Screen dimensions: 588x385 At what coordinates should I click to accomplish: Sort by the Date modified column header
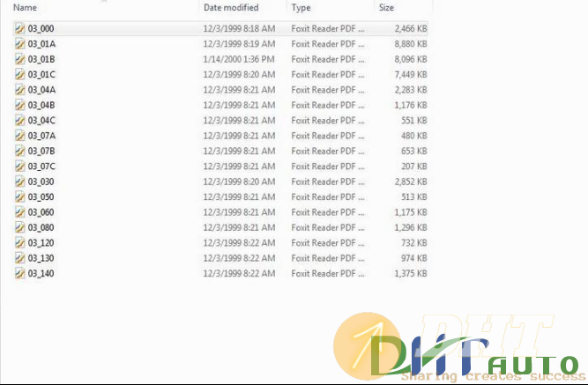click(231, 8)
